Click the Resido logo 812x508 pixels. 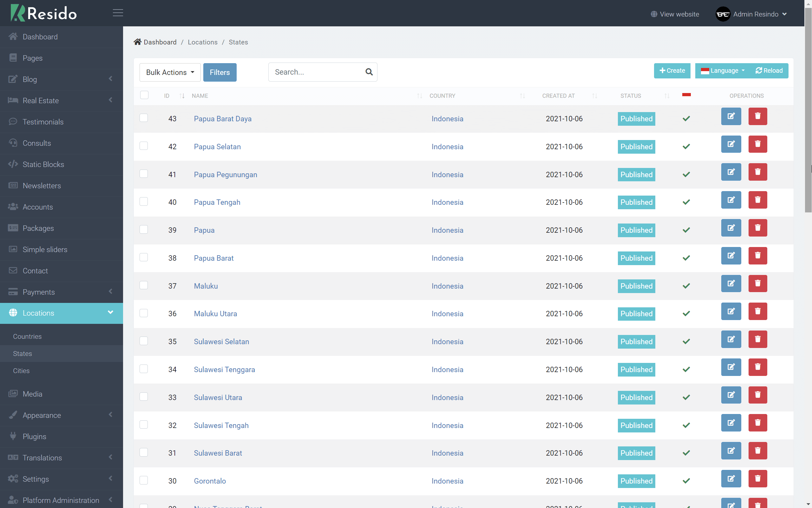click(44, 13)
